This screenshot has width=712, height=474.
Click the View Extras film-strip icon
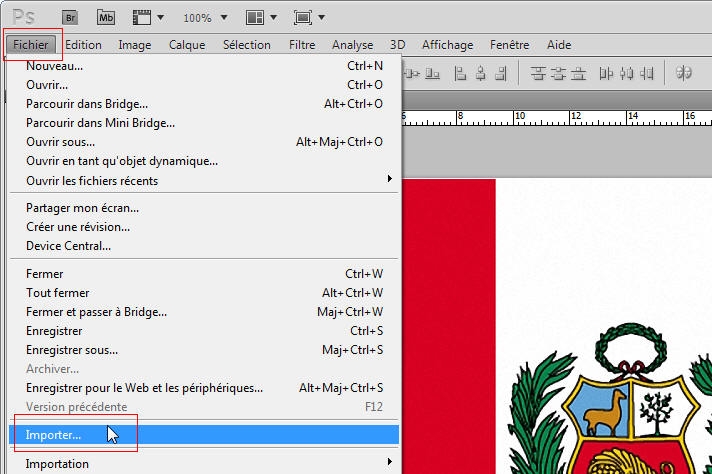[142, 18]
